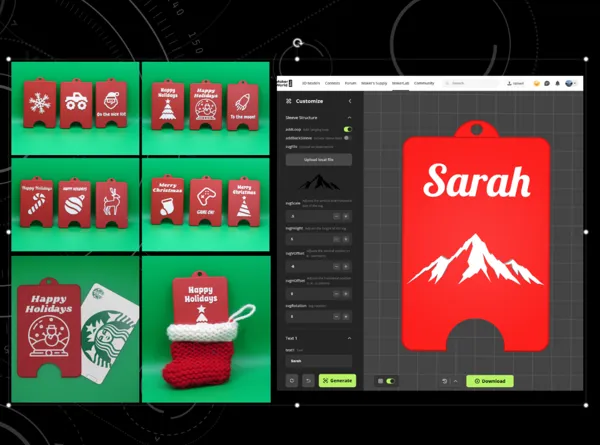Increase svgHOffset with the plus button

pos(346,294)
